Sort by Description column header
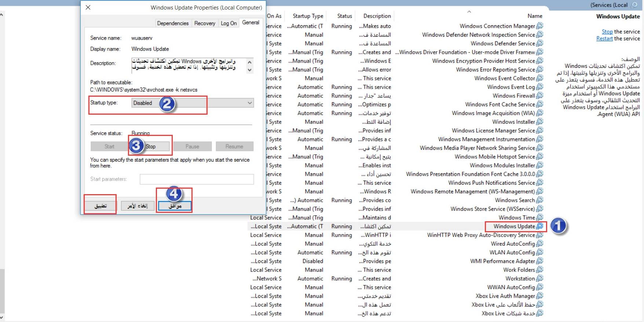Screen dimensions: 644x322 [x=377, y=16]
